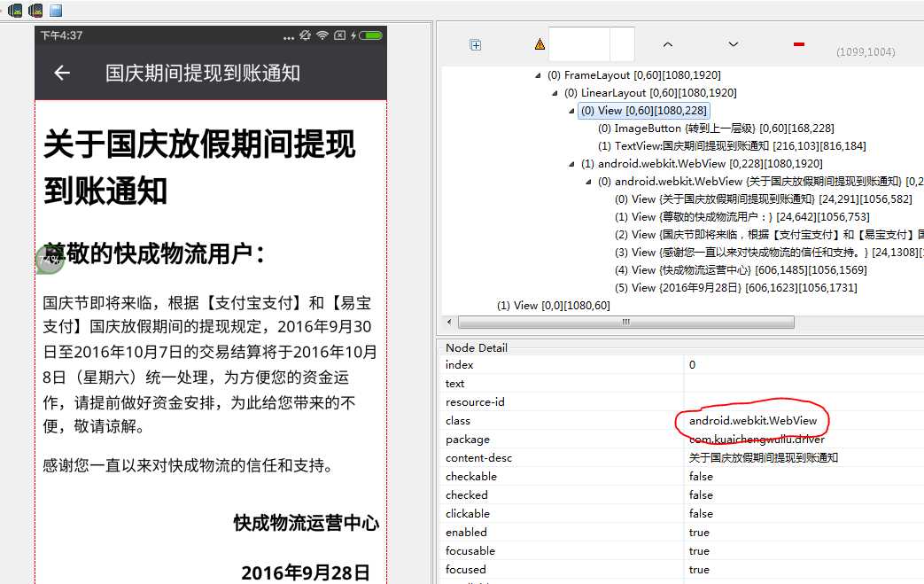This screenshot has width=924, height=584.
Task: Click the 2016年9月28日 date text
Action: click(x=306, y=572)
